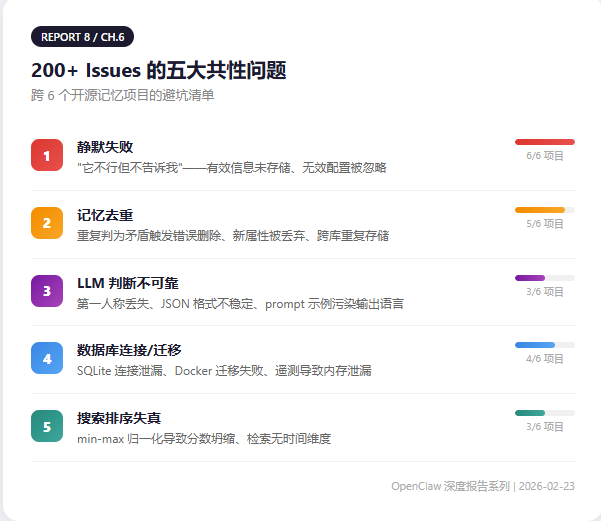Select the LLM 判断不可靠 heading
This screenshot has width=601, height=521.
(128, 283)
